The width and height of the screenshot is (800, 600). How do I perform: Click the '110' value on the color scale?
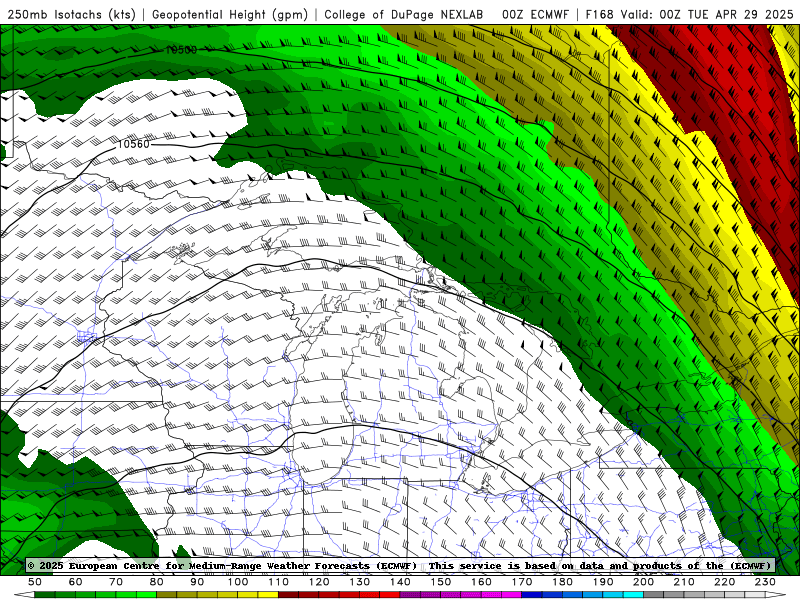(x=279, y=582)
